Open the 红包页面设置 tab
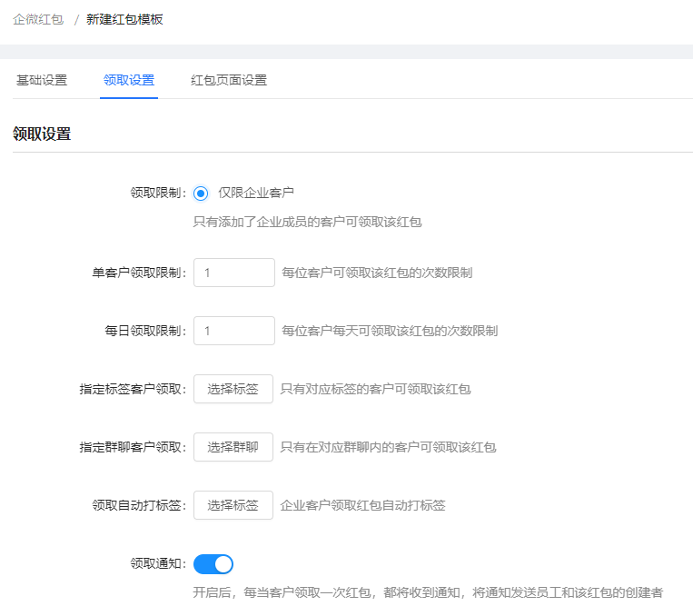 (x=229, y=80)
